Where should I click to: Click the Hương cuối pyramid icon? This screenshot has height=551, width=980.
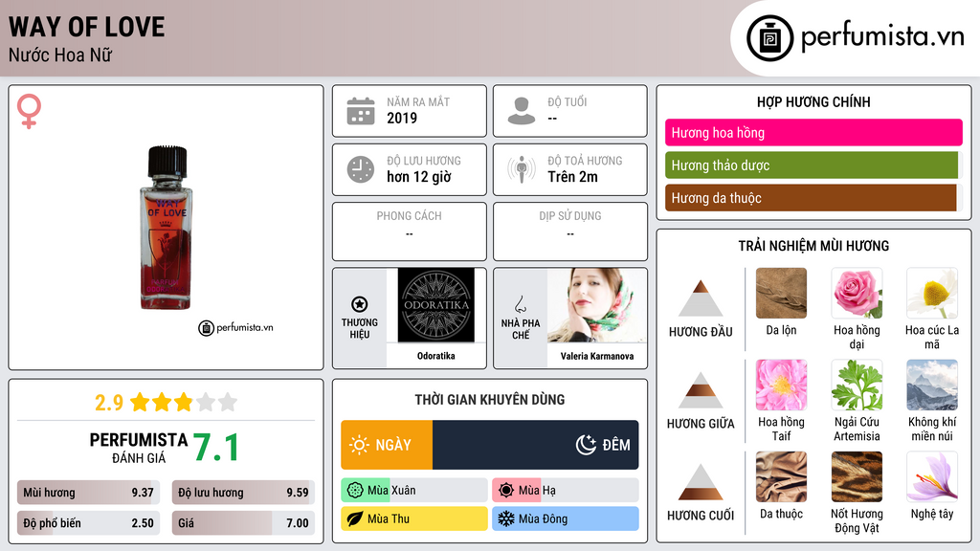(x=701, y=482)
